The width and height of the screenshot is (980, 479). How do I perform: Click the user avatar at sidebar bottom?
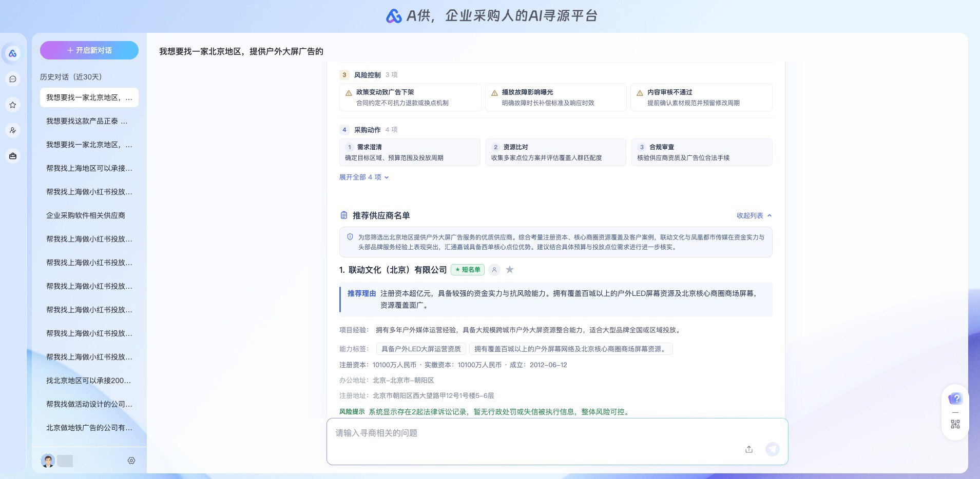[x=48, y=461]
